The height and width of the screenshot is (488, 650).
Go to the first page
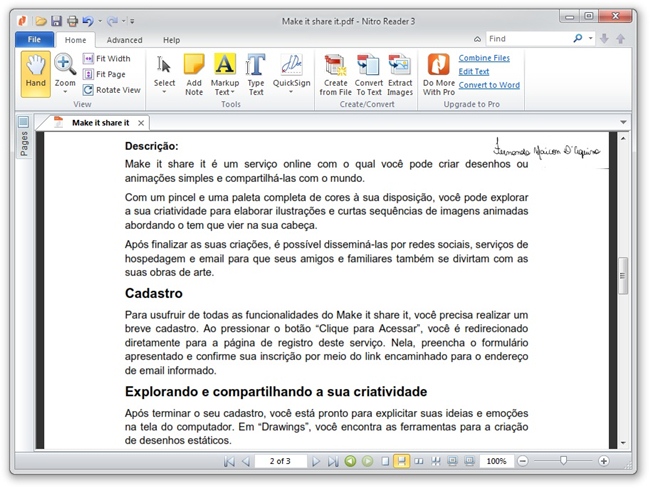pos(229,461)
